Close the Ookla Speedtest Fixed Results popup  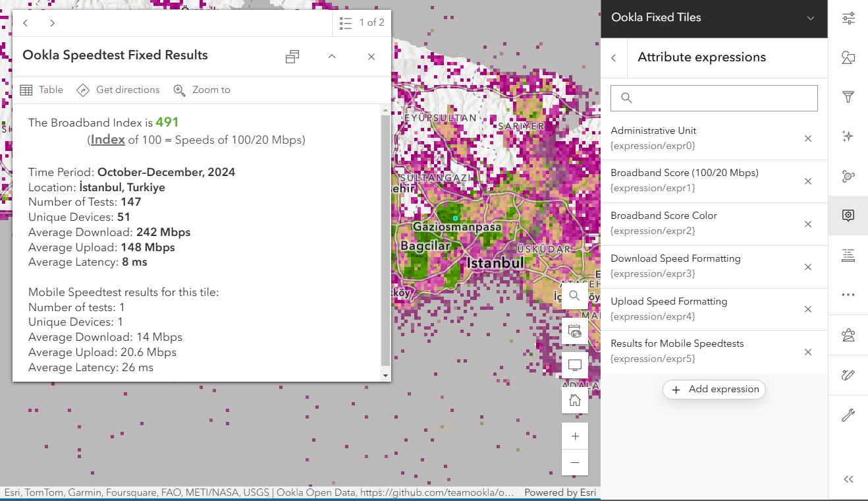coord(371,57)
